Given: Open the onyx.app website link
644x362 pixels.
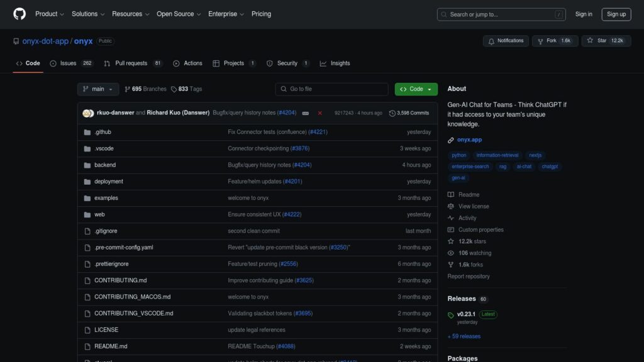Looking at the screenshot, I should (x=469, y=140).
